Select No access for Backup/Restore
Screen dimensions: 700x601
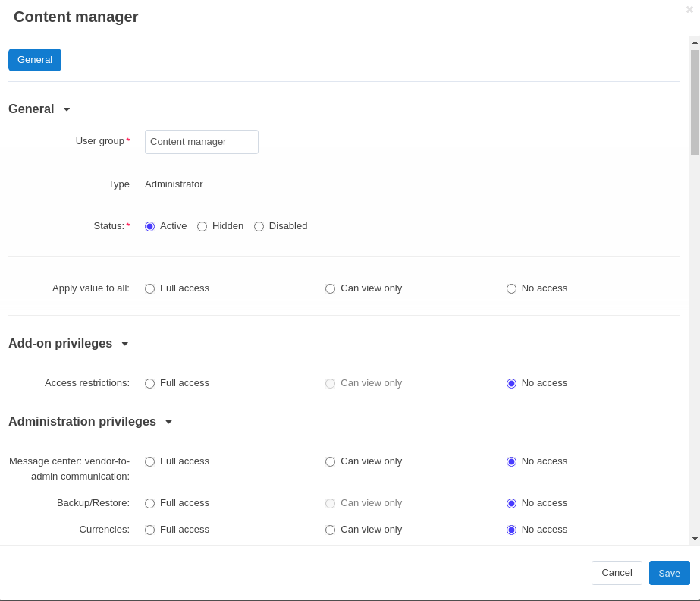point(512,504)
